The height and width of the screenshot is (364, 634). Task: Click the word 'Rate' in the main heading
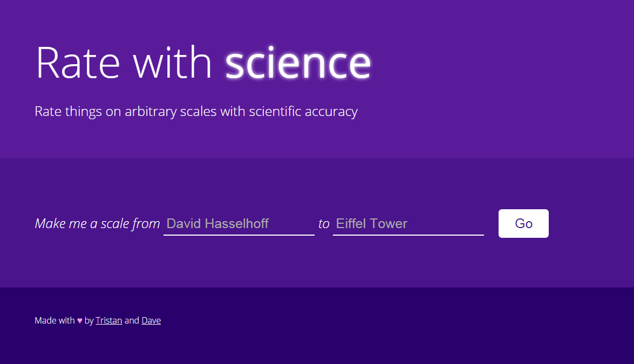78,63
